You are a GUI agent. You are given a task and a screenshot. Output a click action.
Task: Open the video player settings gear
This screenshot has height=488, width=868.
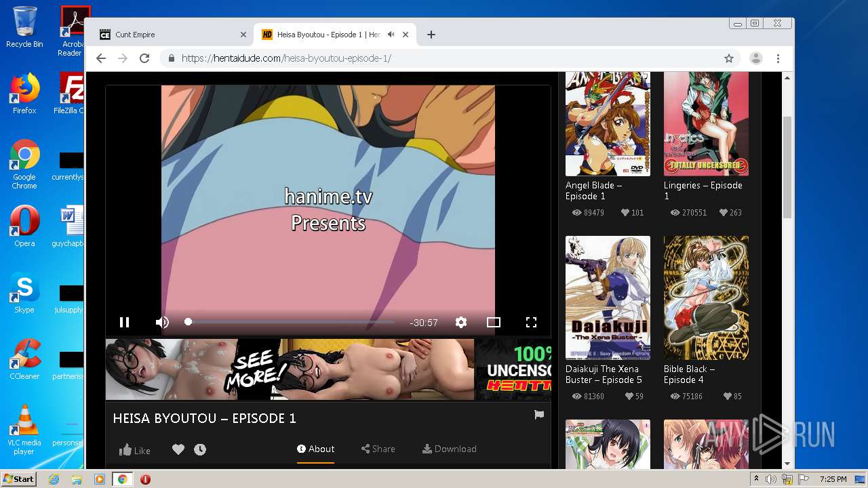point(461,323)
